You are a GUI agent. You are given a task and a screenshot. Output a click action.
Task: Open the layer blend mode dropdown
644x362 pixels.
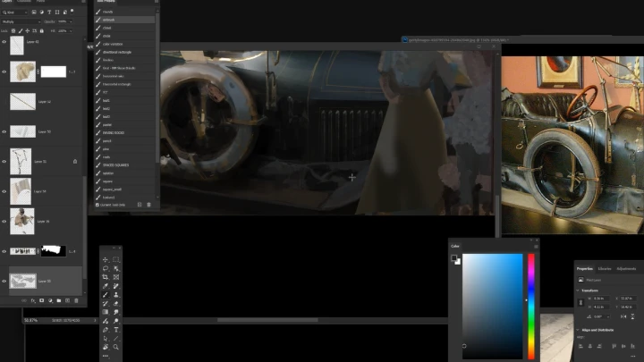16,21
